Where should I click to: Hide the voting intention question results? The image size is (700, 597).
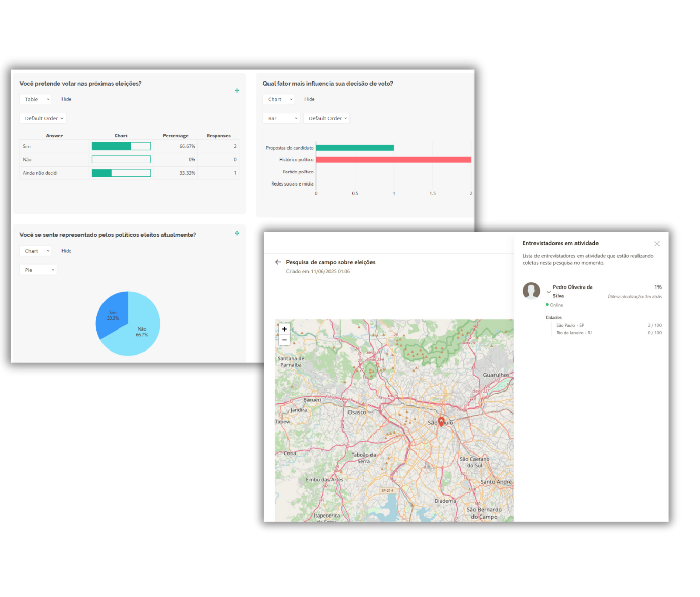pyautogui.click(x=66, y=99)
